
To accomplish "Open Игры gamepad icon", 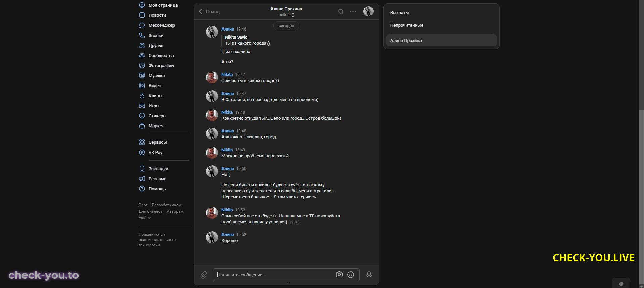I will [142, 106].
